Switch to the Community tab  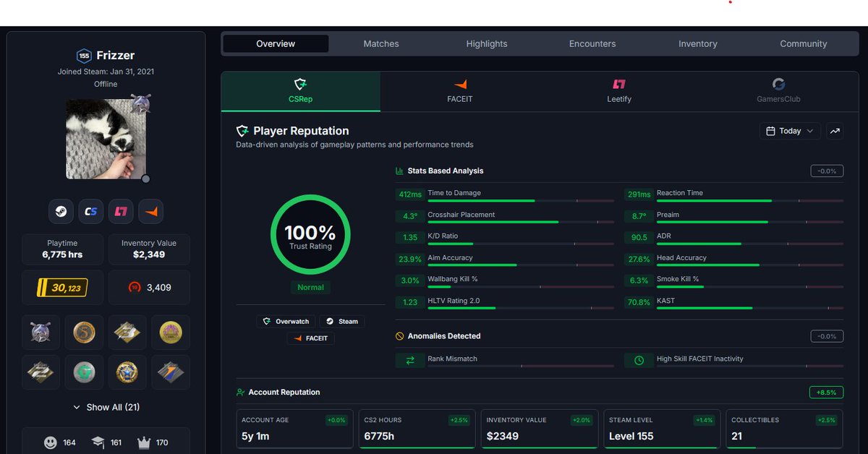point(804,44)
